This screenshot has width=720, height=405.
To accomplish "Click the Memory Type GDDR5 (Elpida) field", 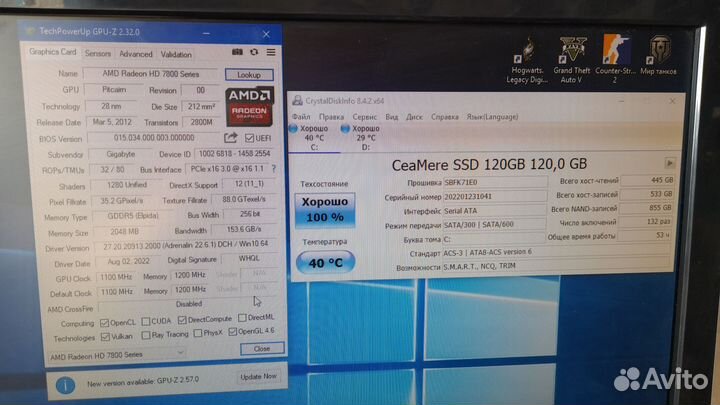I will tap(133, 215).
